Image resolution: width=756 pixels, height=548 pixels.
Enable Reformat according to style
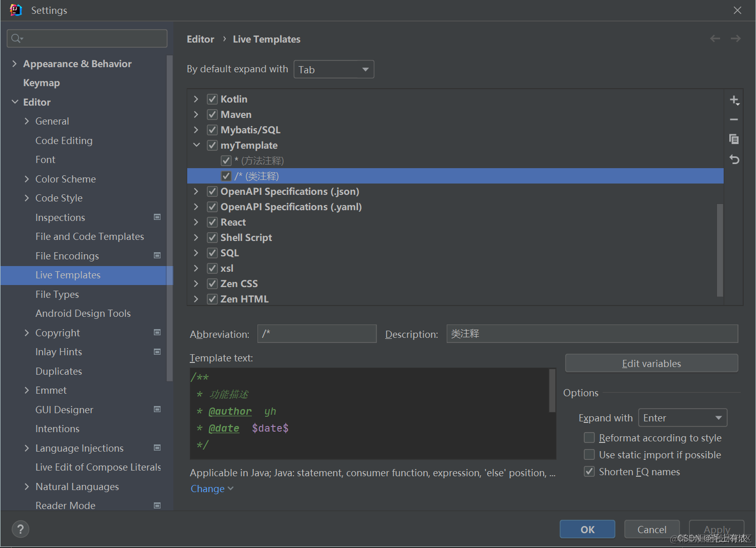click(x=589, y=438)
